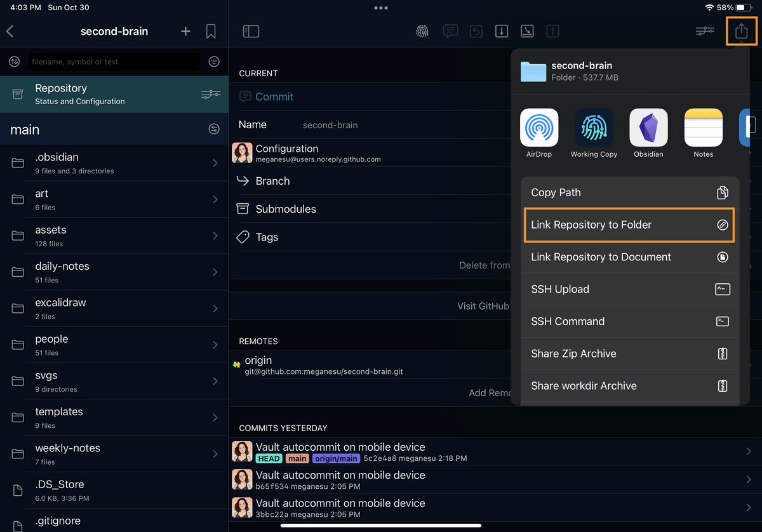Open repository status filter controls icon
762x532 pixels.
(210, 93)
